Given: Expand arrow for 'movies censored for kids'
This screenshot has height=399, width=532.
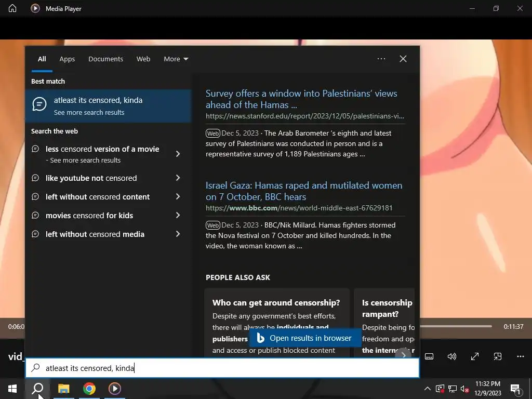Looking at the screenshot, I should click(178, 215).
